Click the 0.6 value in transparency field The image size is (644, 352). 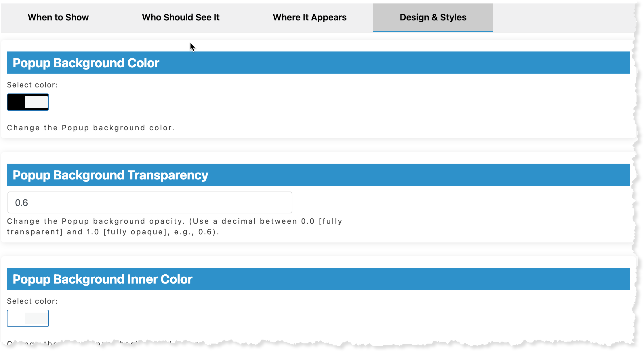(21, 203)
